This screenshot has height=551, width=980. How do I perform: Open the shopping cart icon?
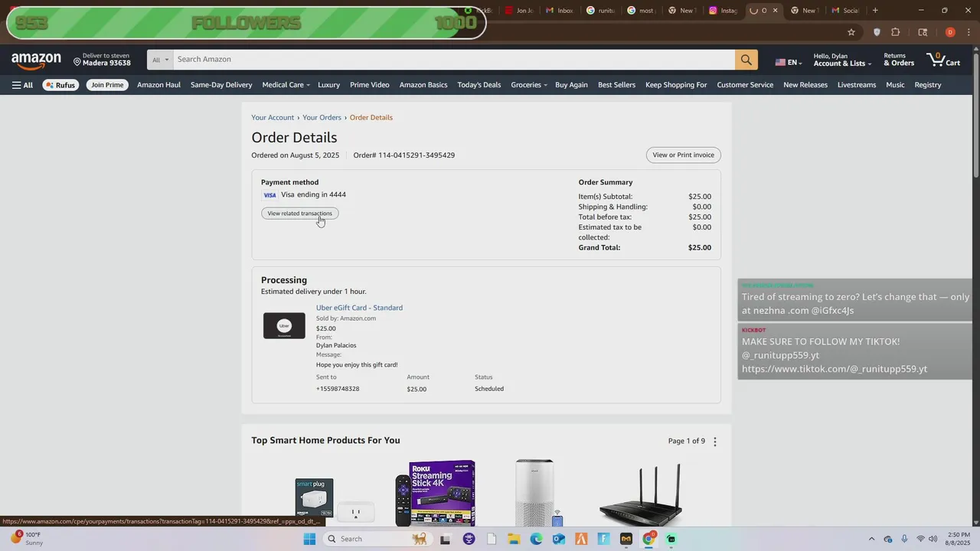click(943, 60)
